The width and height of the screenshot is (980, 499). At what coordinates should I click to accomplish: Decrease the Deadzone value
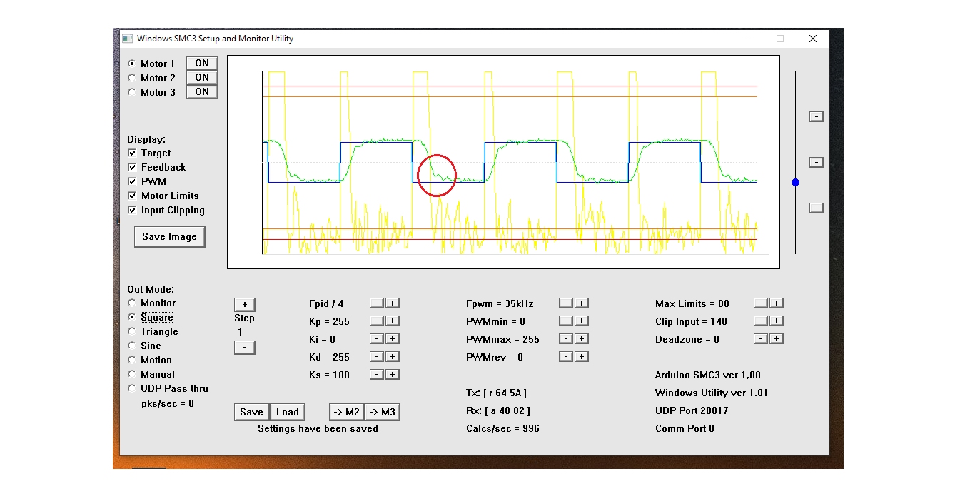point(760,339)
